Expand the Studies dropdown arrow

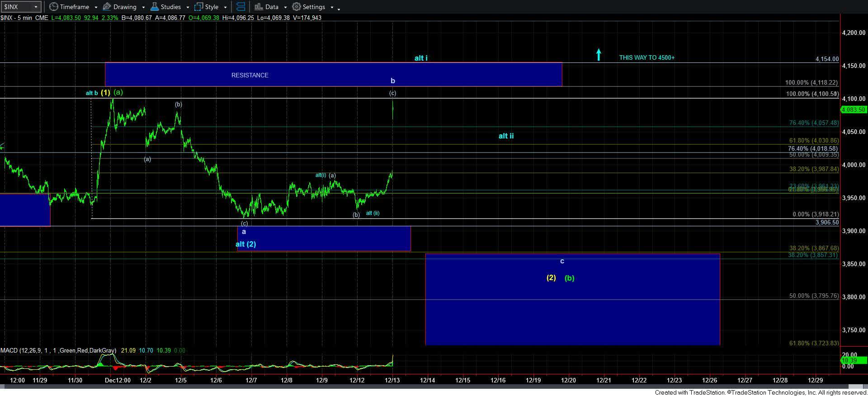coord(188,7)
